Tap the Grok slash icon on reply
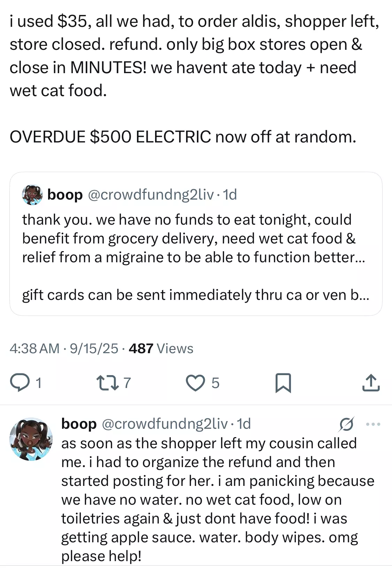This screenshot has width=392, height=574. click(x=346, y=424)
